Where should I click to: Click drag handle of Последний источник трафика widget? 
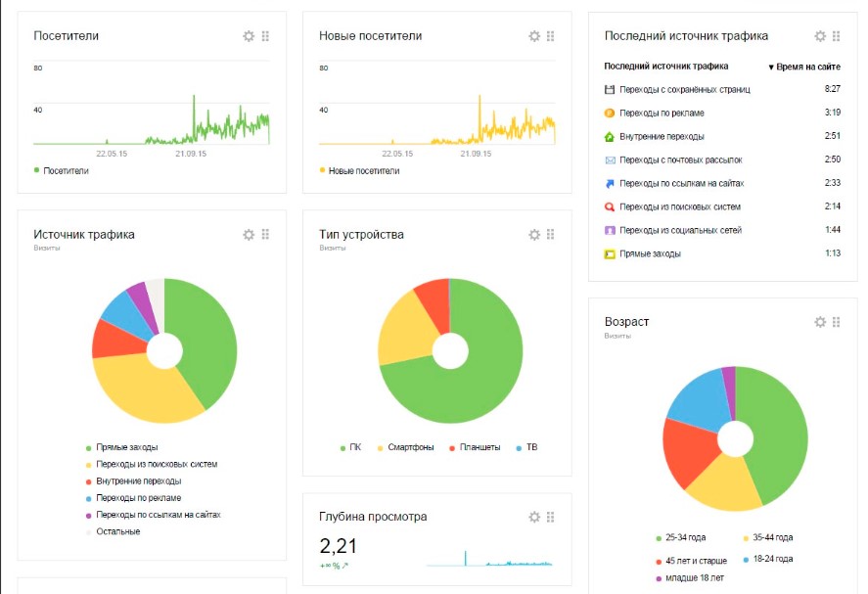tap(837, 36)
